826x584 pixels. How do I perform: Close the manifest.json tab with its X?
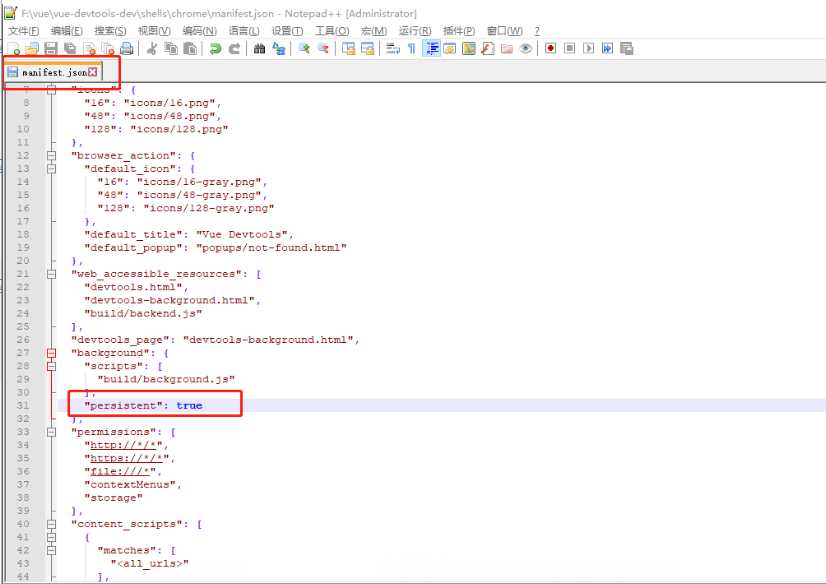coord(93,72)
